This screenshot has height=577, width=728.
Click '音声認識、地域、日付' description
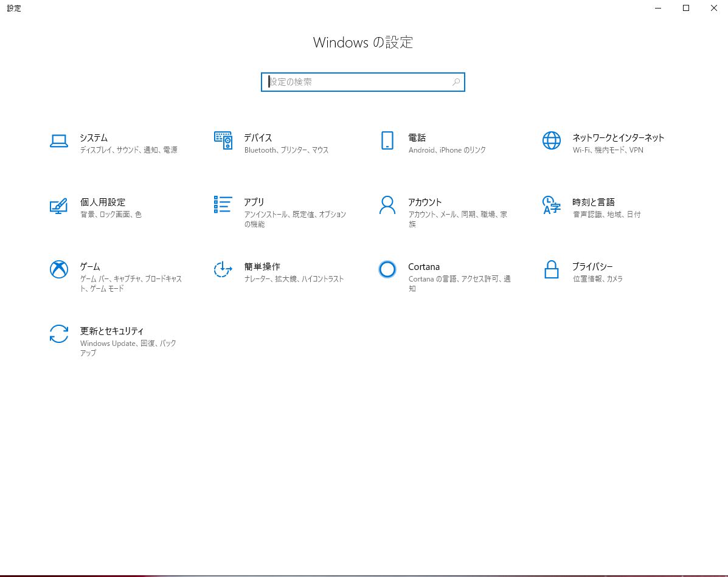click(x=606, y=215)
